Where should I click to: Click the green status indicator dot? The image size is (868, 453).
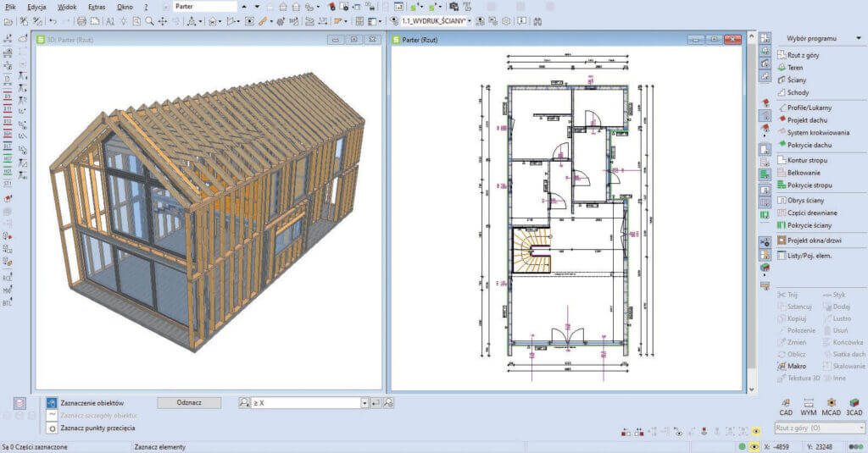(x=743, y=446)
